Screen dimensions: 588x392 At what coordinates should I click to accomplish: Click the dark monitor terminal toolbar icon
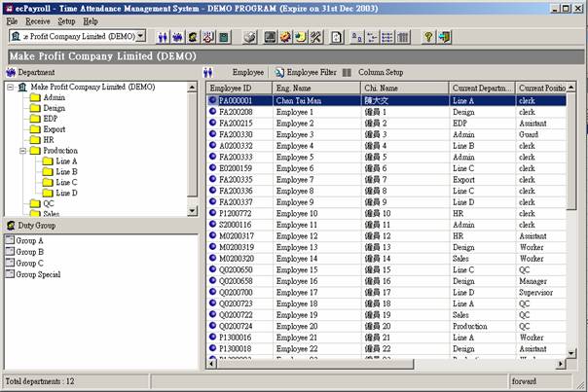tap(270, 37)
